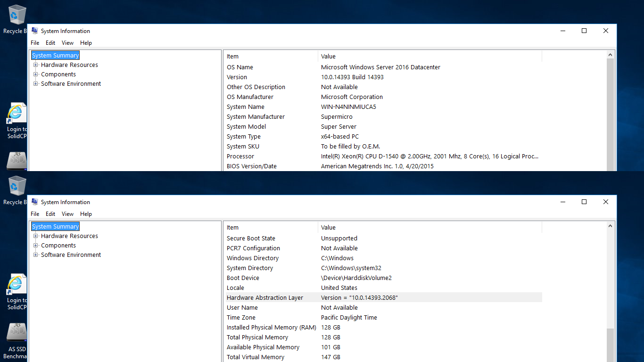Screen dimensions: 644x362
Task: Expand Software Environment in the upper window tree
Action: 36,84
